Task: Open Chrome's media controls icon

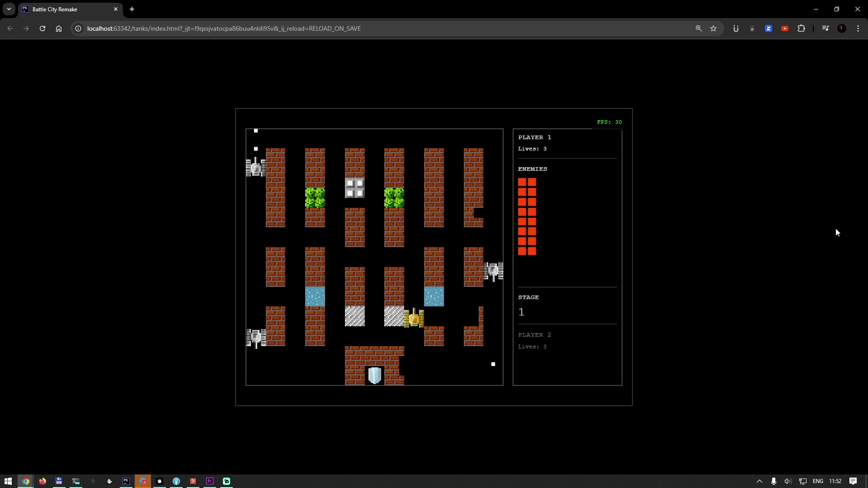Action: pos(825,28)
